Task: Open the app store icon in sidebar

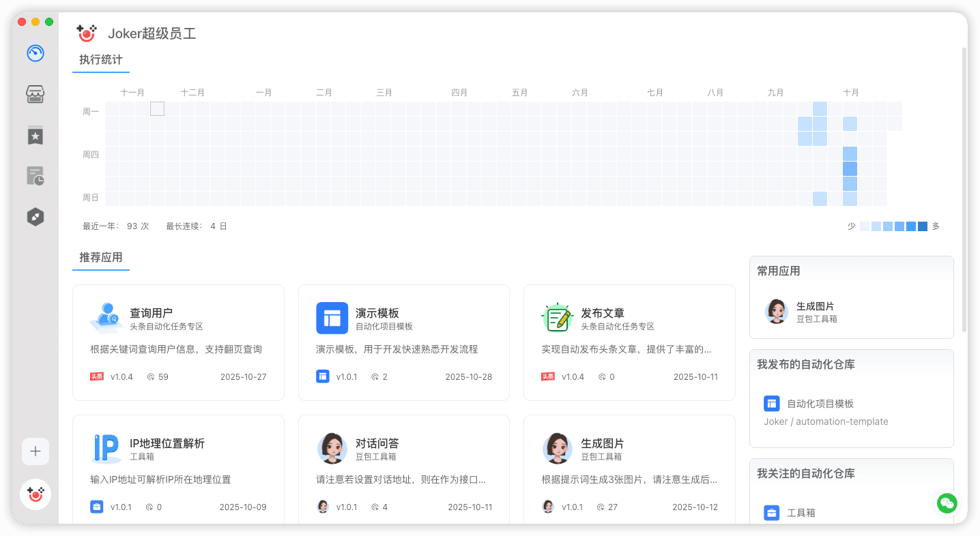Action: (35, 94)
